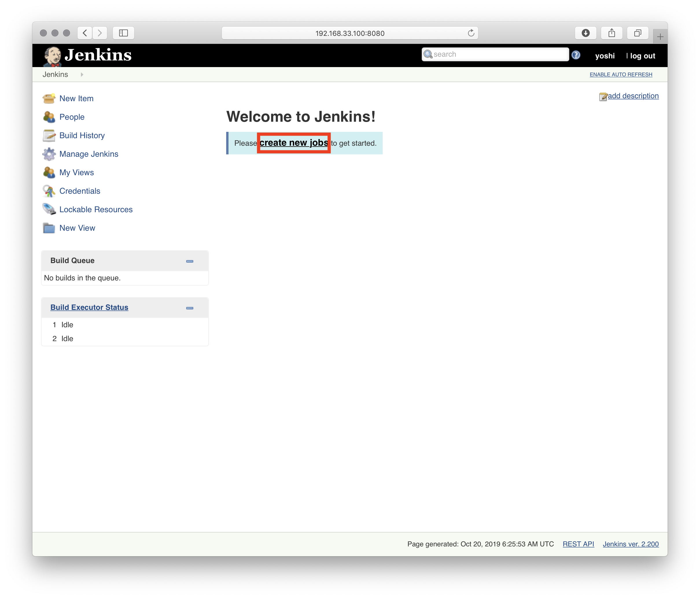700x599 pixels.
Task: Click the Welcome to Jenkins! heading
Action: (301, 117)
